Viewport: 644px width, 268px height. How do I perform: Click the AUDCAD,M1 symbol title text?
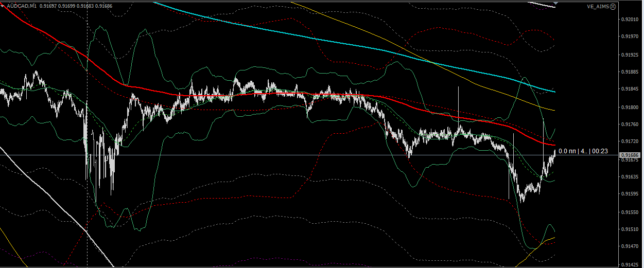coord(22,5)
